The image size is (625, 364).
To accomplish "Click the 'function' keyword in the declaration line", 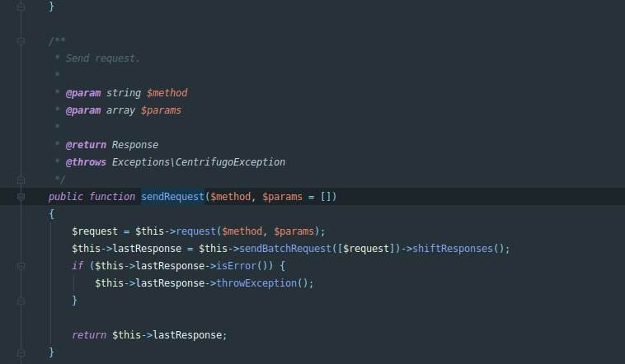I will [x=112, y=197].
